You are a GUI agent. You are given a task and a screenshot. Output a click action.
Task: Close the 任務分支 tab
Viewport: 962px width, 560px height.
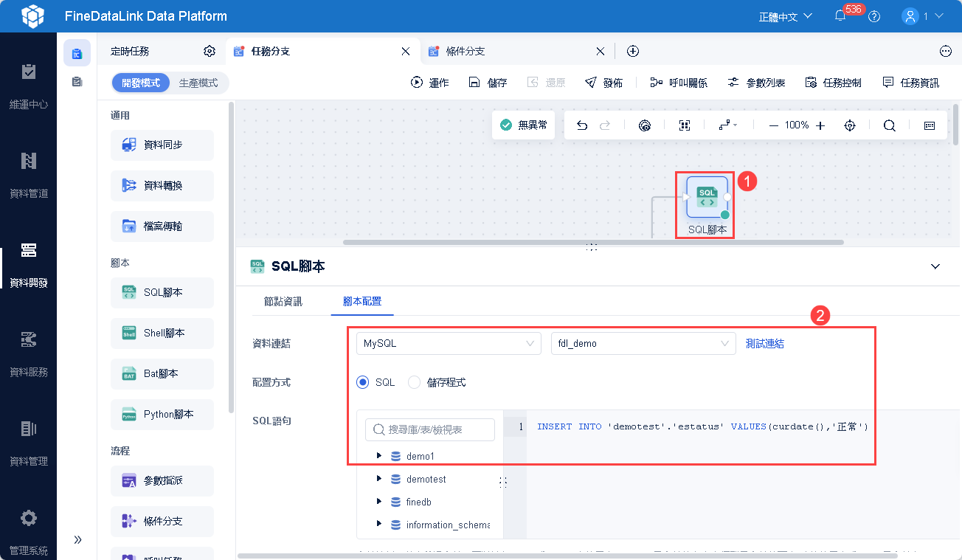click(405, 51)
